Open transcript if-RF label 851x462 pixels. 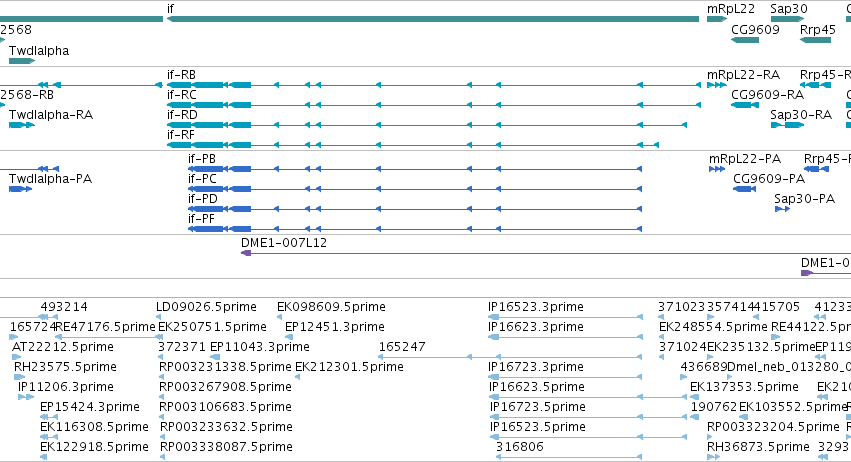click(x=181, y=135)
